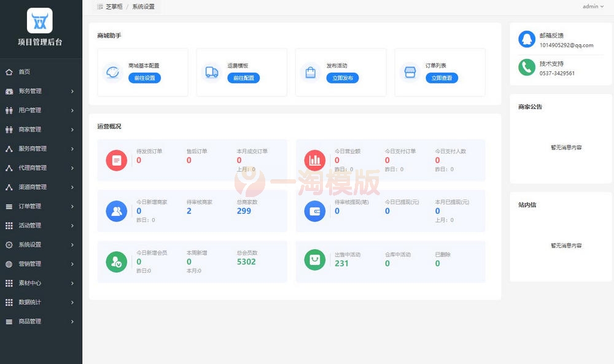Click the blue wallet 待审核提现 icon

pyautogui.click(x=315, y=211)
